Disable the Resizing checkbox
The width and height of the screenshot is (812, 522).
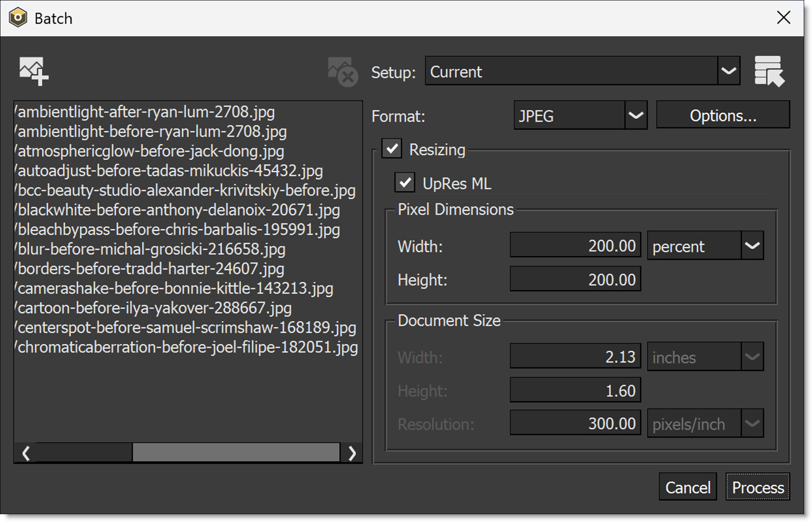(392, 149)
